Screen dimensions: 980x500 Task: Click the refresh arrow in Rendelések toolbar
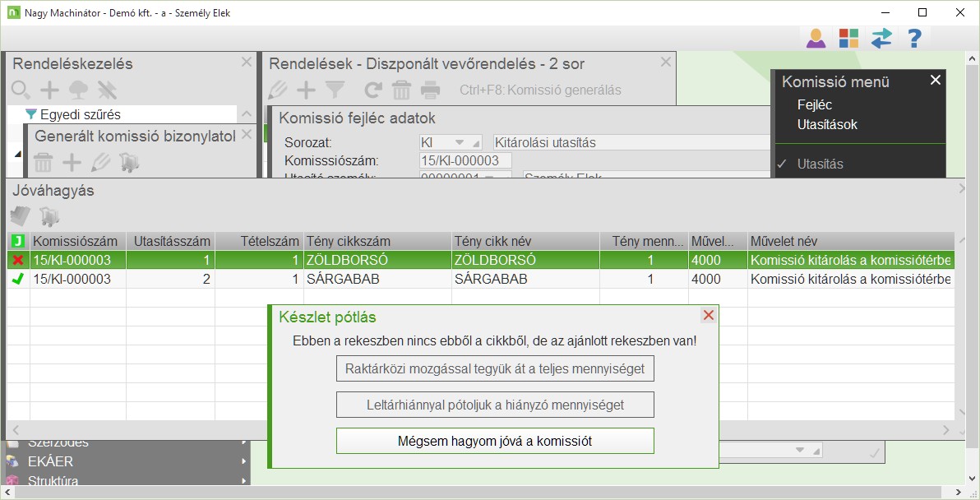[373, 90]
